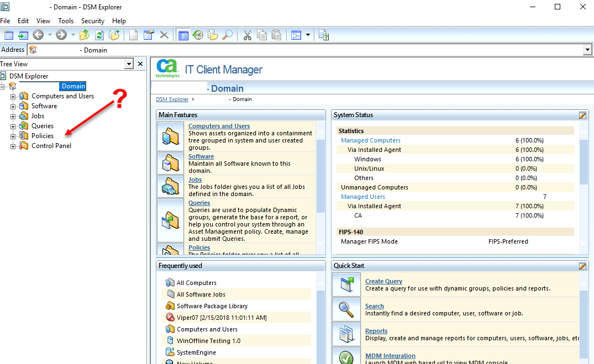Open the Address bar dropdown
This screenshot has height=364, width=594.
click(587, 50)
